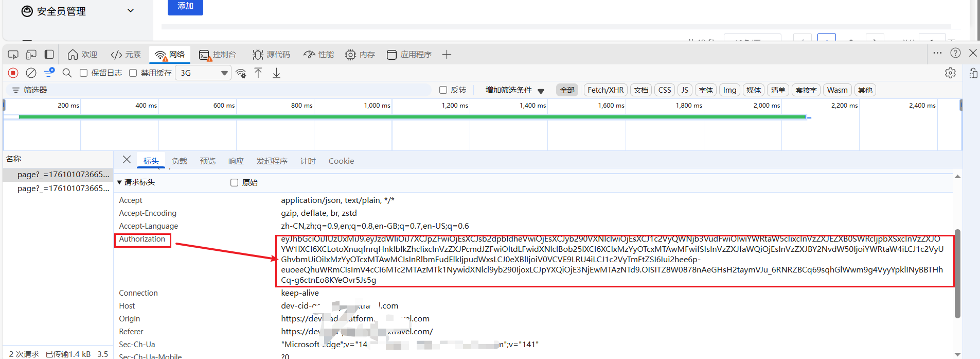
Task: Click the inspect element picker icon
Action: (13, 54)
